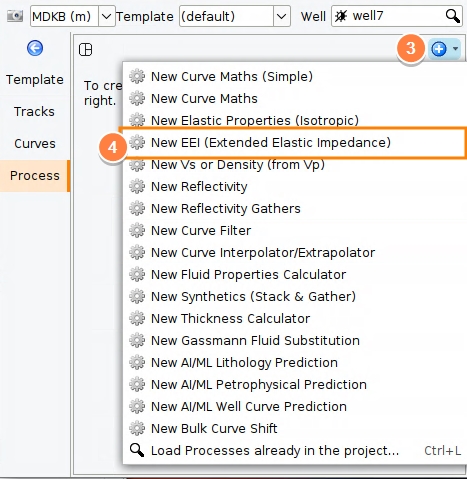Click the well search magnifier icon
This screenshot has width=467, height=479.
[453, 16]
